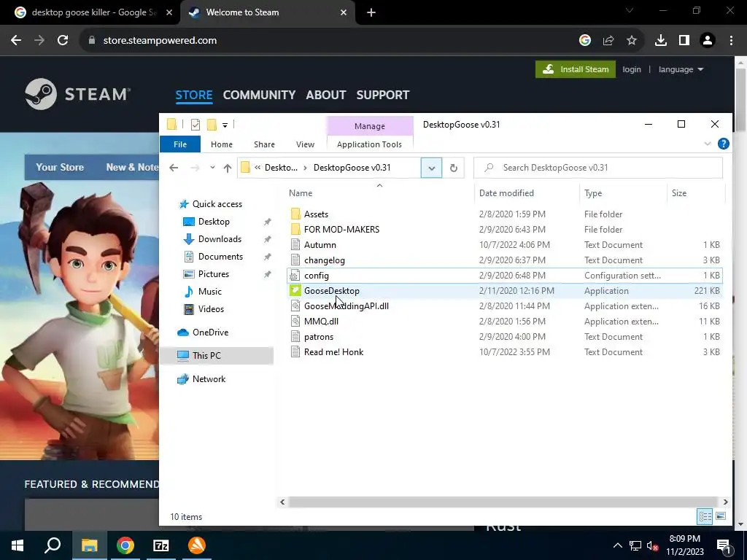Open recent locations dropdown arrow
The image size is (747, 560).
click(x=212, y=168)
